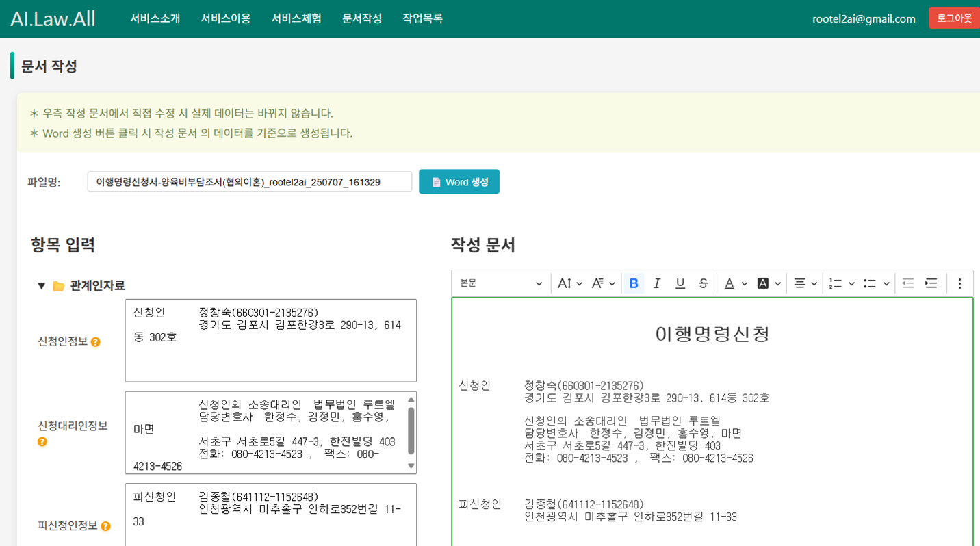This screenshot has width=980, height=546.
Task: Open the font color dropdown arrow
Action: [x=744, y=284]
